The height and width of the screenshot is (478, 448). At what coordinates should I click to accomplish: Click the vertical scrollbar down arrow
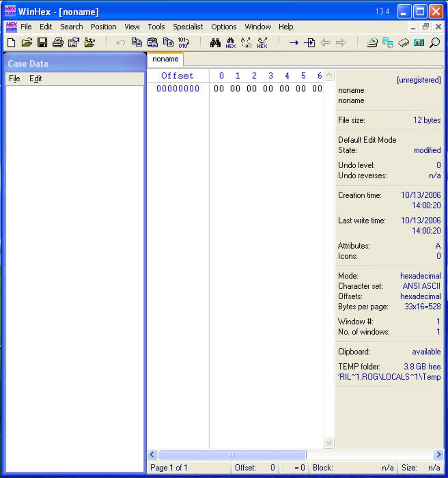coord(329,443)
